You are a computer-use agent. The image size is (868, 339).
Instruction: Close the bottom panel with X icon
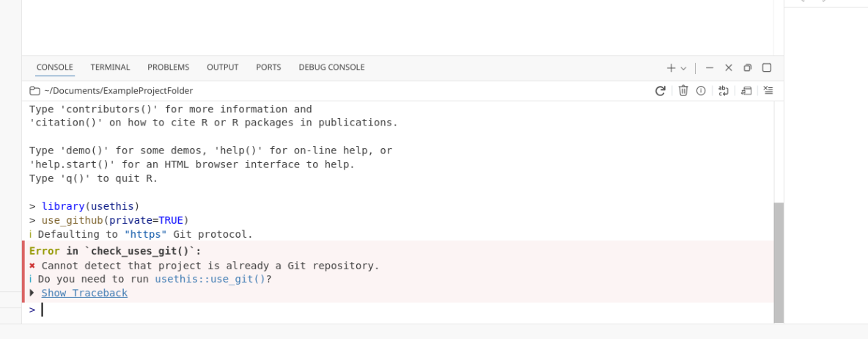729,68
